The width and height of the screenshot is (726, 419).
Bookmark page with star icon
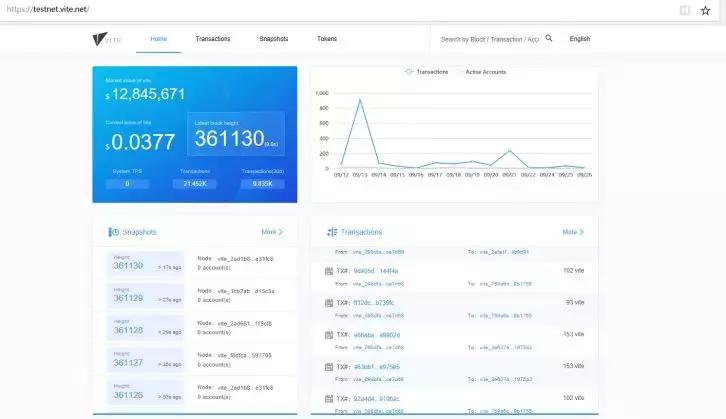pos(705,10)
